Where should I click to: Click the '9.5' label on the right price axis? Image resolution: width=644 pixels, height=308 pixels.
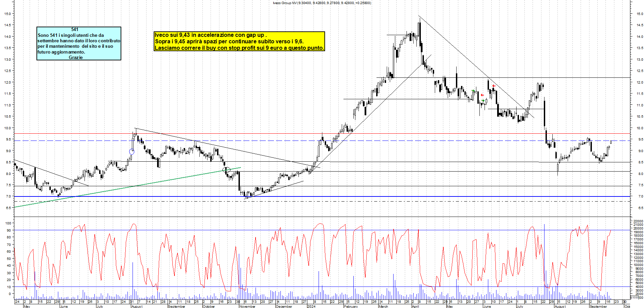pyautogui.click(x=641, y=140)
